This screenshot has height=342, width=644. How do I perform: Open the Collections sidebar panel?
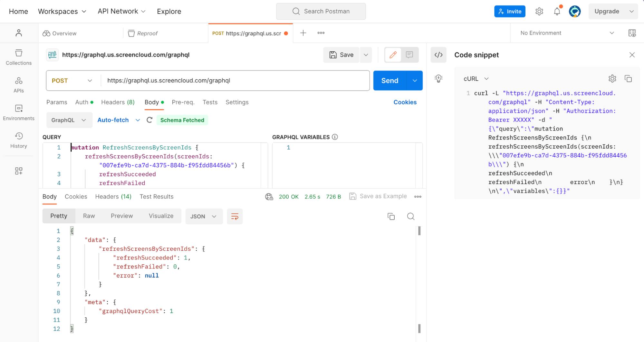pos(19,57)
